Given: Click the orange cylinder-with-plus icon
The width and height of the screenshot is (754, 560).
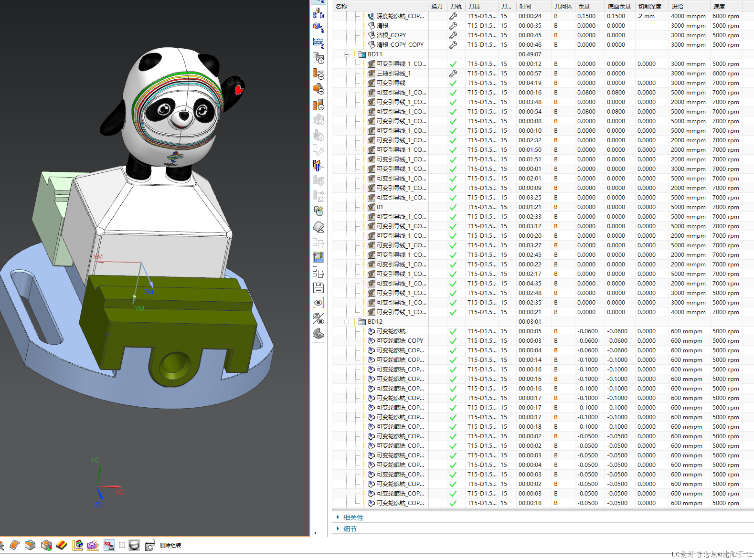Looking at the screenshot, I should [x=319, y=89].
